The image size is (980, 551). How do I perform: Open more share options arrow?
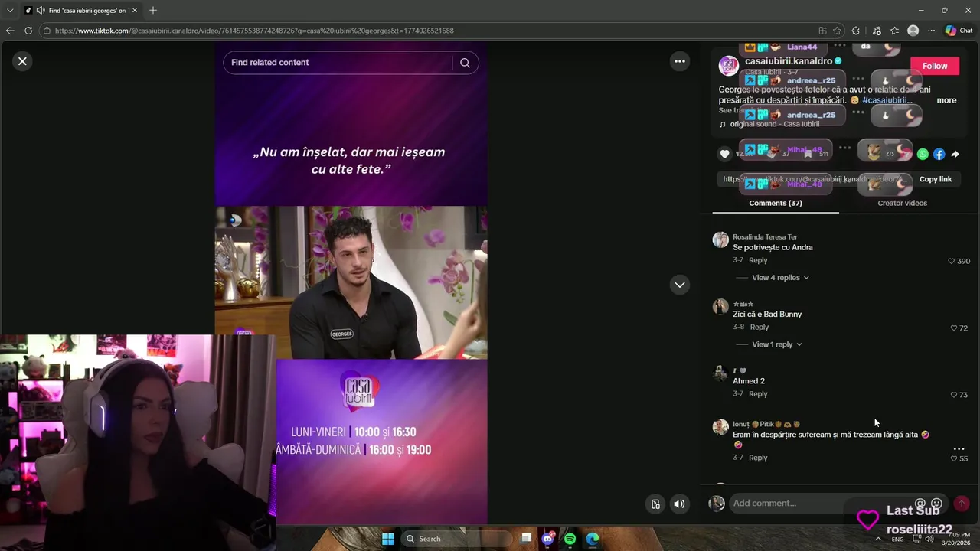(955, 154)
